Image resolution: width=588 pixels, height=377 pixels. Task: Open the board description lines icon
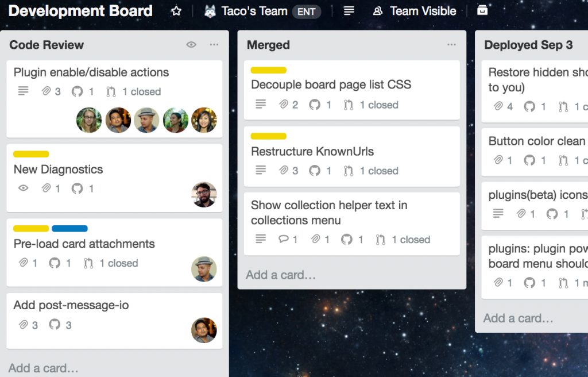click(x=349, y=11)
